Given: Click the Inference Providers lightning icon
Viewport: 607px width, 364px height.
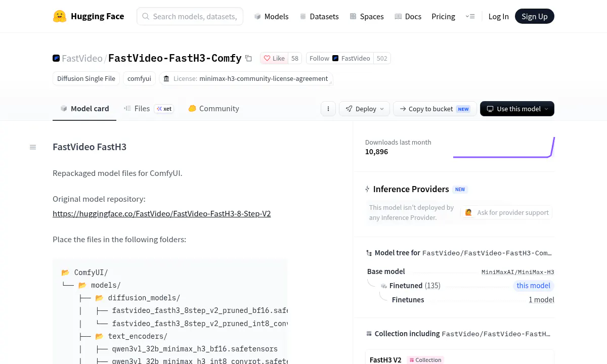Looking at the screenshot, I should click(x=368, y=189).
